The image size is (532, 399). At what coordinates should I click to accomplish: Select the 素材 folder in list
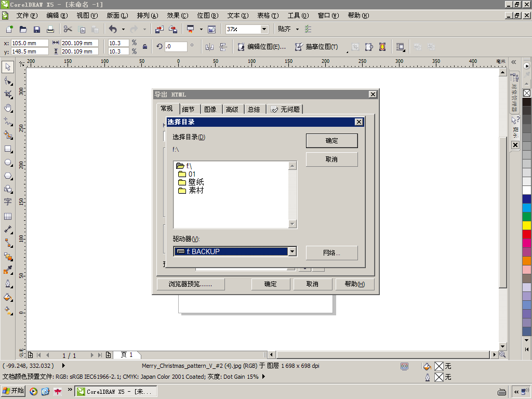pos(191,190)
